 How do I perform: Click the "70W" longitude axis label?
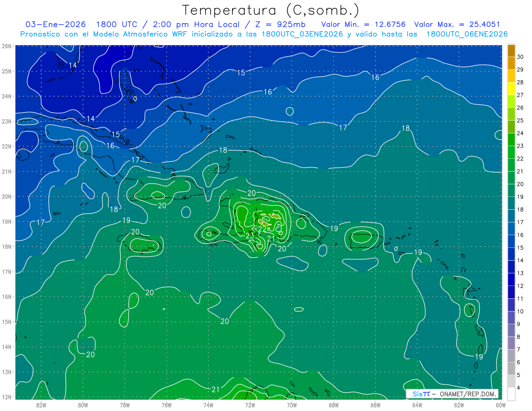pos(292,404)
